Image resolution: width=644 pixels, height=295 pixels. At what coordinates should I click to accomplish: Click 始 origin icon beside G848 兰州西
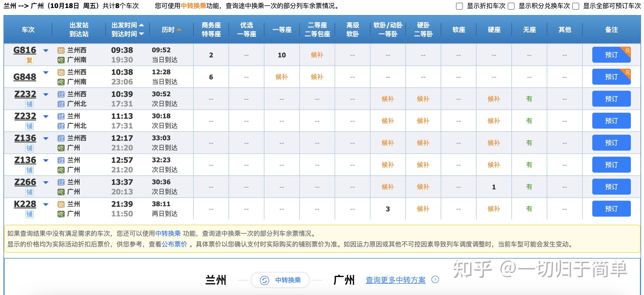61,72
